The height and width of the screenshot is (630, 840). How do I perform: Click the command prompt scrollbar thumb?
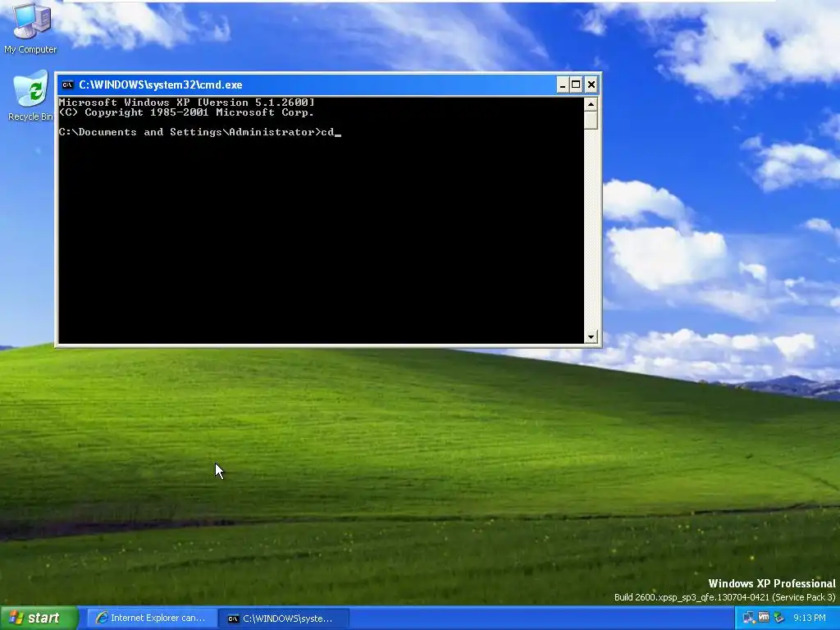point(591,120)
